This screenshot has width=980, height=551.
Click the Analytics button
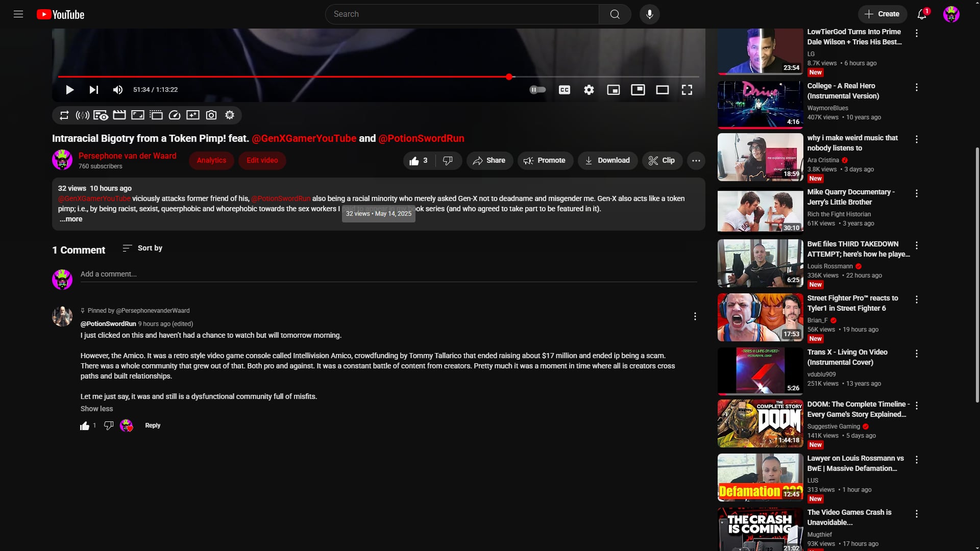[211, 161]
